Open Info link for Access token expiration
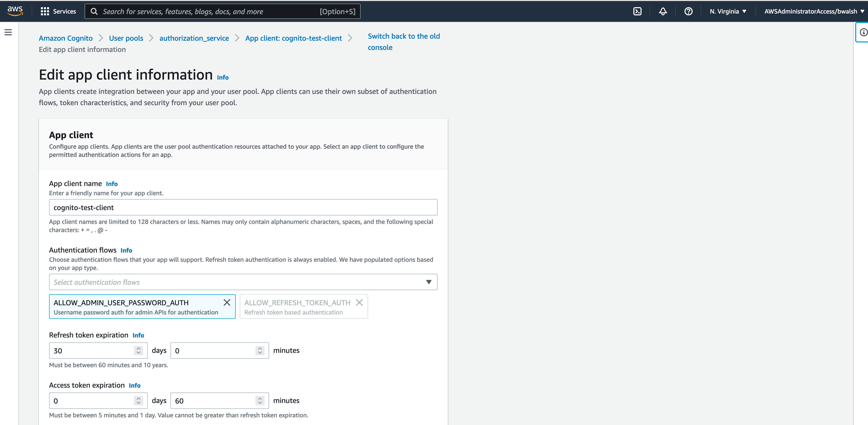Viewport: 868px width, 425px height. (135, 386)
